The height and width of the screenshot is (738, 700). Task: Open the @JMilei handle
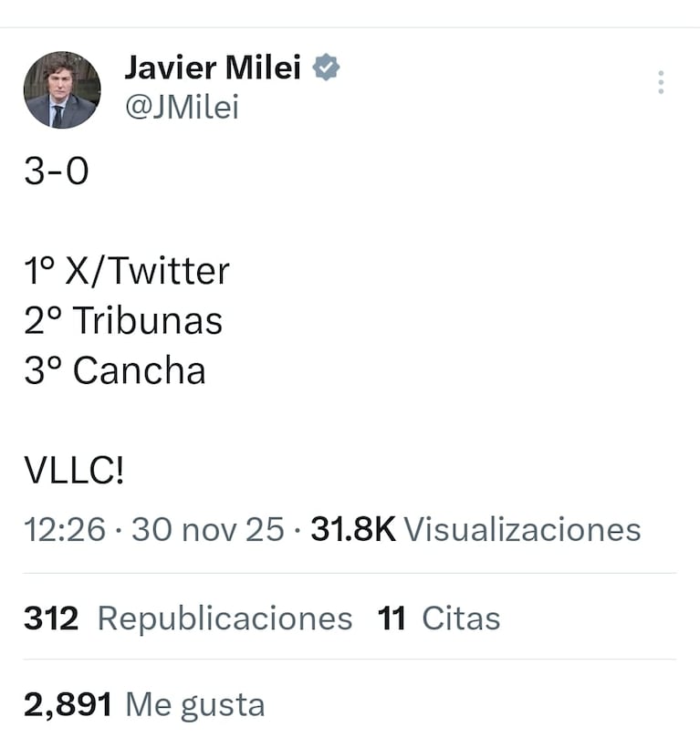pyautogui.click(x=181, y=106)
